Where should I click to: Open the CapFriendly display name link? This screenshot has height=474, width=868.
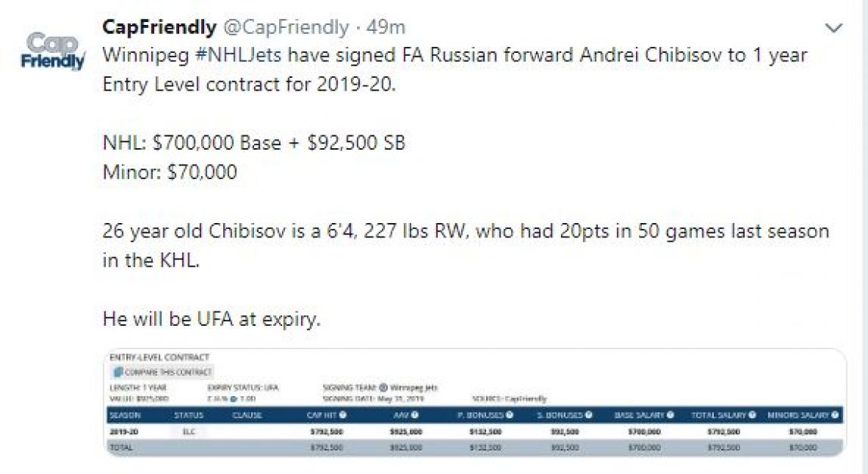(x=160, y=26)
